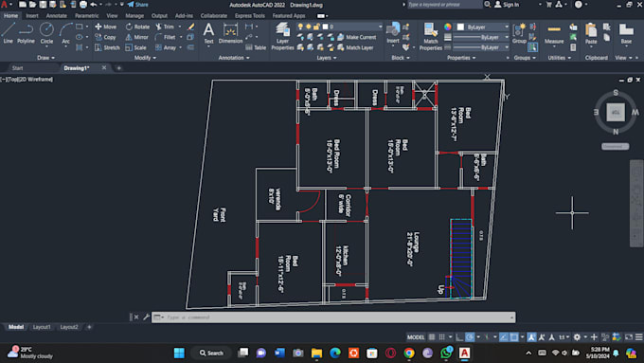Choose the Mirror command

pyautogui.click(x=136, y=37)
